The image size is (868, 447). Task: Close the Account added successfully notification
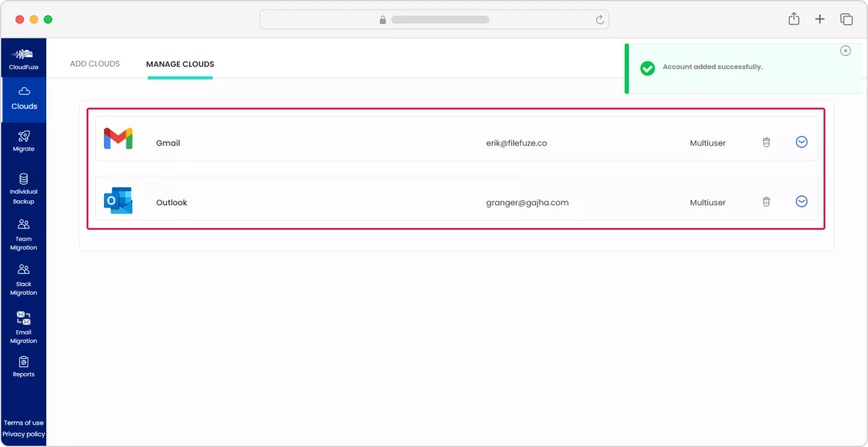[x=846, y=51]
